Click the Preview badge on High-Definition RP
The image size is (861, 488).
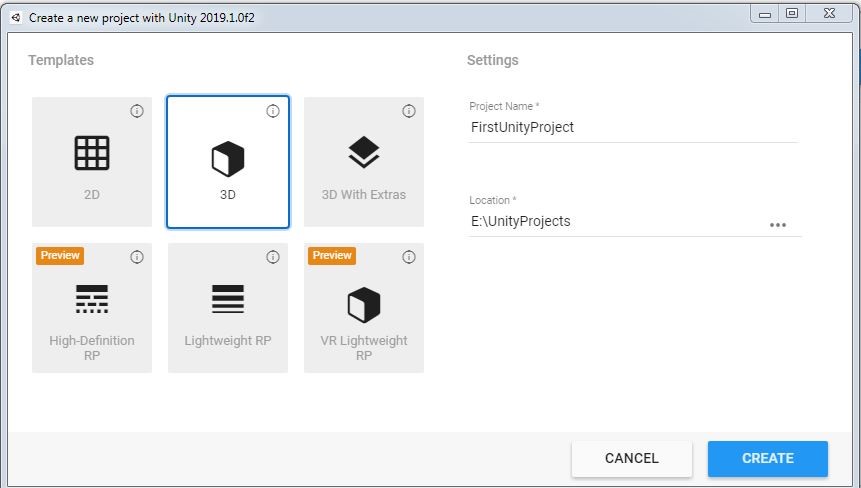click(x=60, y=256)
